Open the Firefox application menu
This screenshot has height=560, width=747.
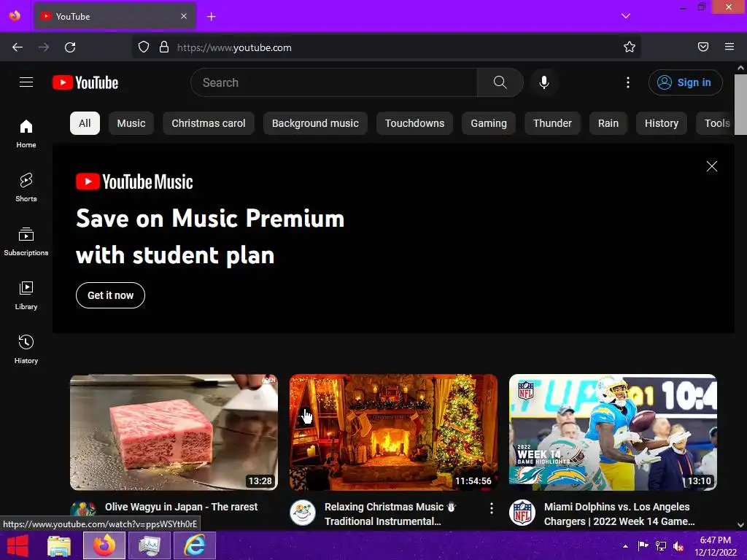729,47
